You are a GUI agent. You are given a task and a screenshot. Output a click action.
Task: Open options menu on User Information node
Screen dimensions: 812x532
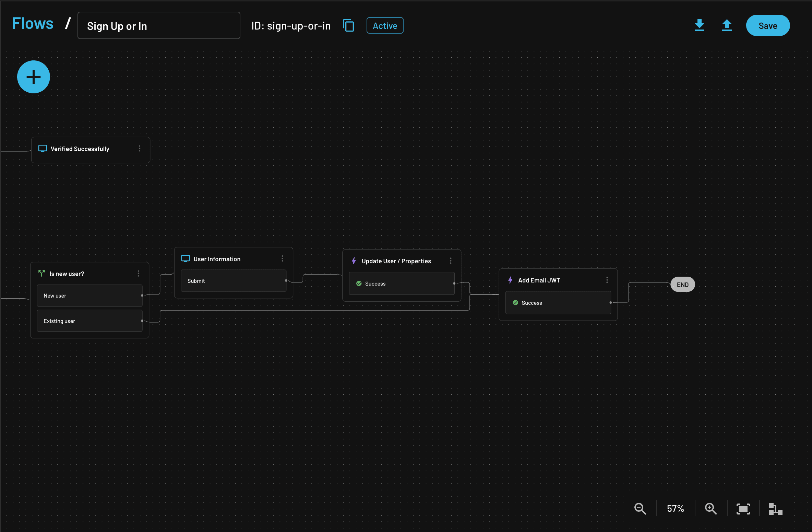pyautogui.click(x=282, y=258)
